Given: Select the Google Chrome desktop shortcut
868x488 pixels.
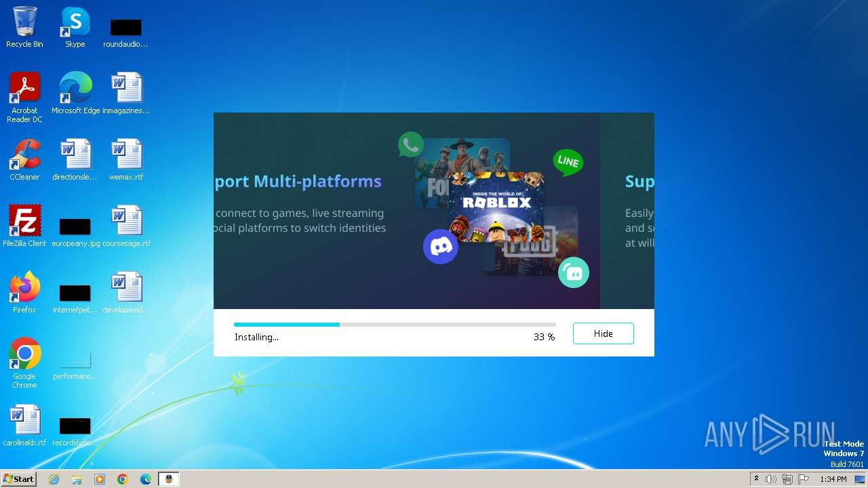Looking at the screenshot, I should click(24, 363).
